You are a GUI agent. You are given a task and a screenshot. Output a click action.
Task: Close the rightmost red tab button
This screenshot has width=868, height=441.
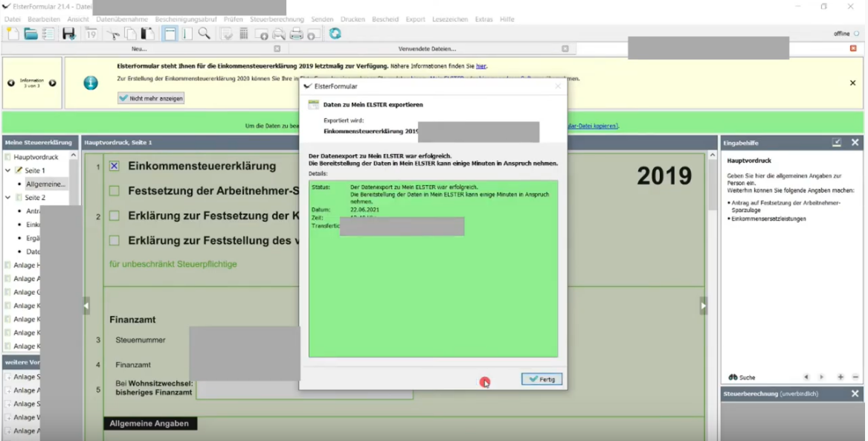853,48
